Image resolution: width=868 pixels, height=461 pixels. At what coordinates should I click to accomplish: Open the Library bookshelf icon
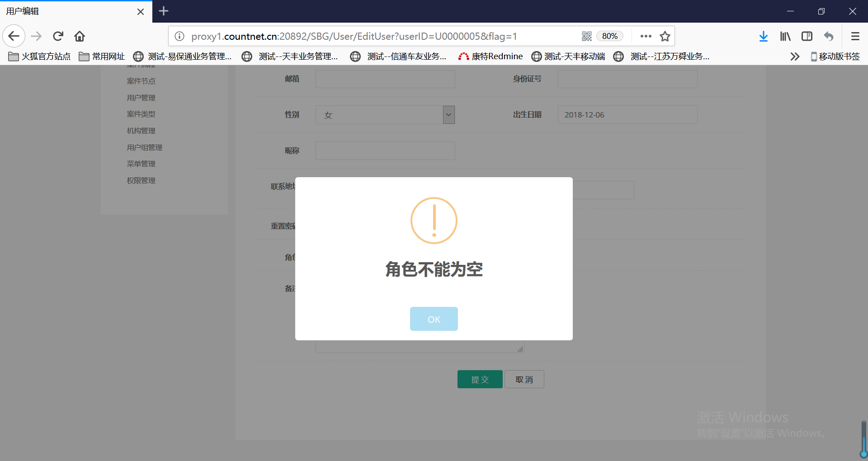[785, 36]
